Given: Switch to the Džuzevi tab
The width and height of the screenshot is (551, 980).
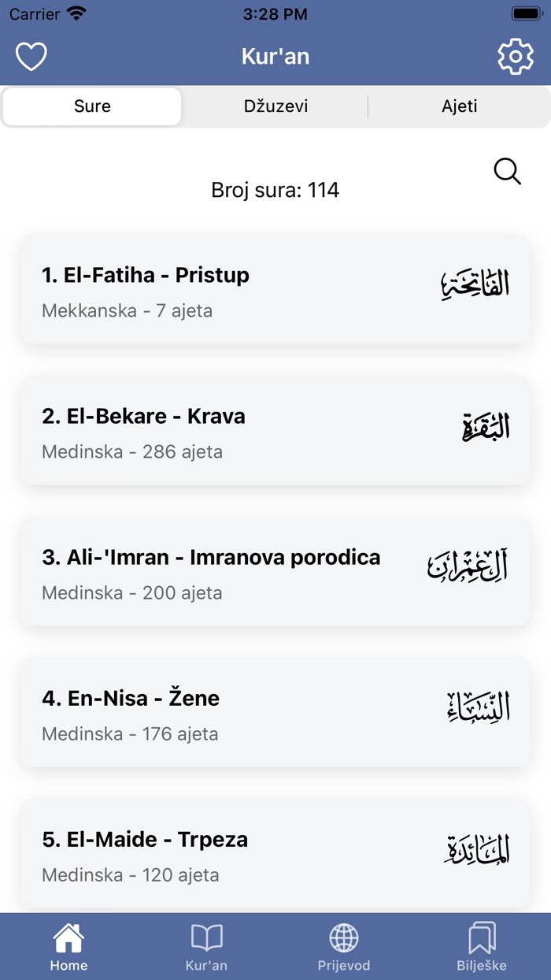Looking at the screenshot, I should click(274, 106).
